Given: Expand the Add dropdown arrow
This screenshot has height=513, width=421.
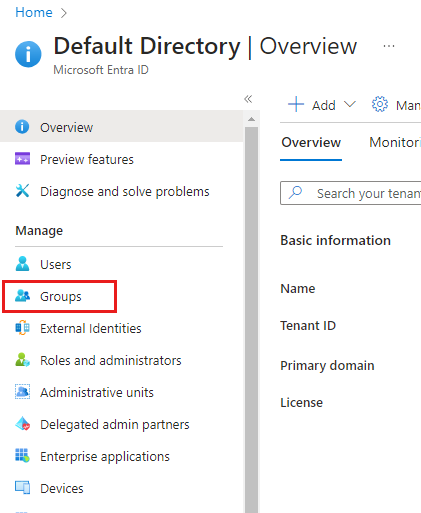Looking at the screenshot, I should click(350, 105).
